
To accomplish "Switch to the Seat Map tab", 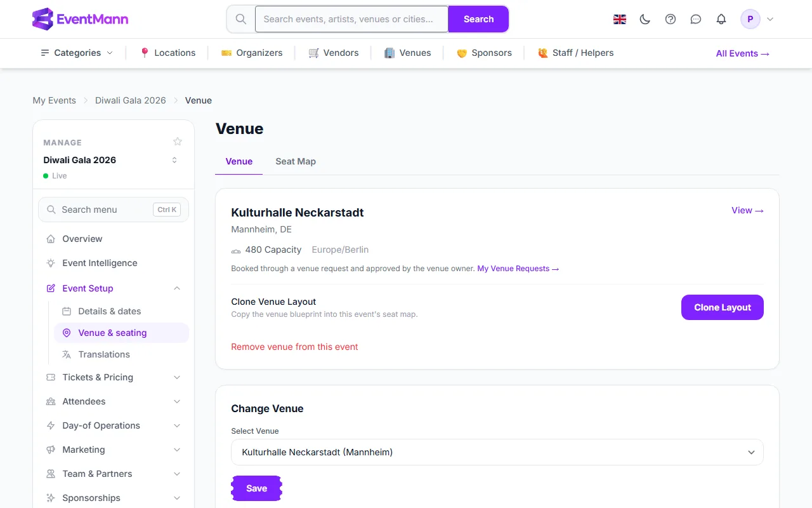I will point(296,161).
